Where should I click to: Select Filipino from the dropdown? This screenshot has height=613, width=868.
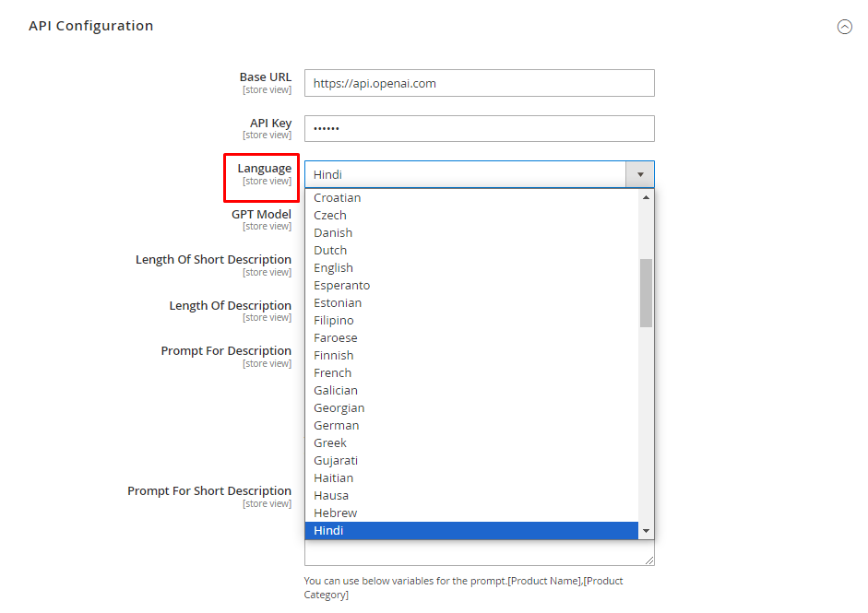tap(334, 320)
